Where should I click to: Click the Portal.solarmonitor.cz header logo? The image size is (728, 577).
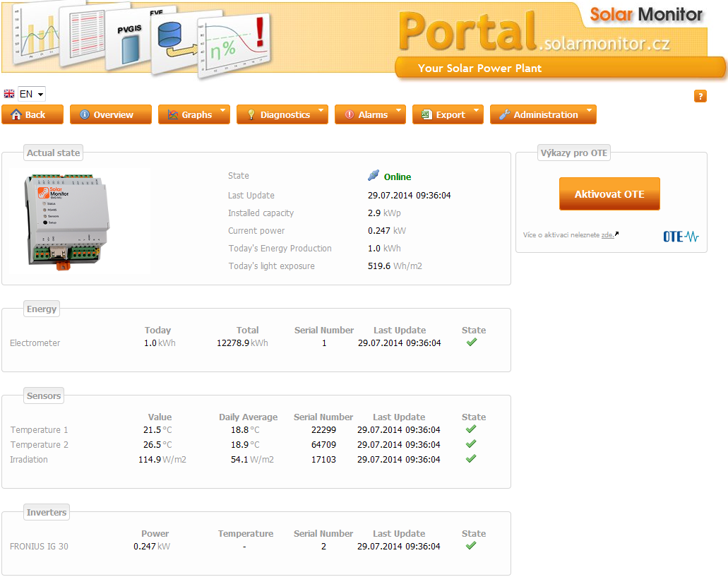coord(534,34)
